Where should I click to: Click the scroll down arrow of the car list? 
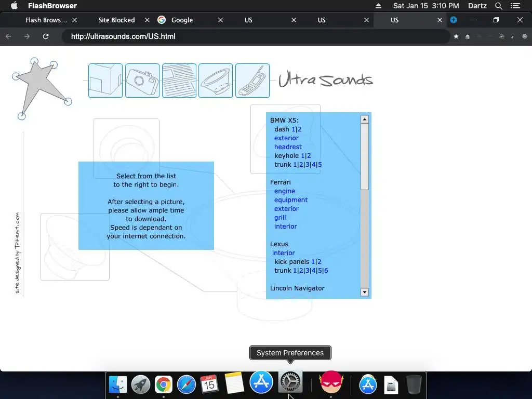[x=364, y=292]
